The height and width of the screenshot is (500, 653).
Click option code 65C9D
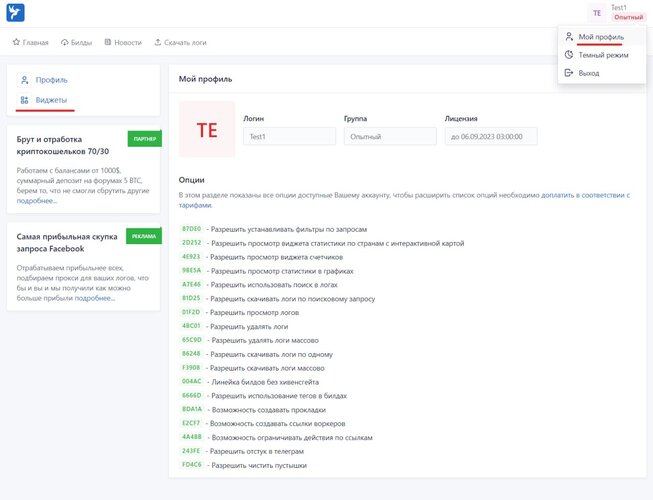coord(192,340)
